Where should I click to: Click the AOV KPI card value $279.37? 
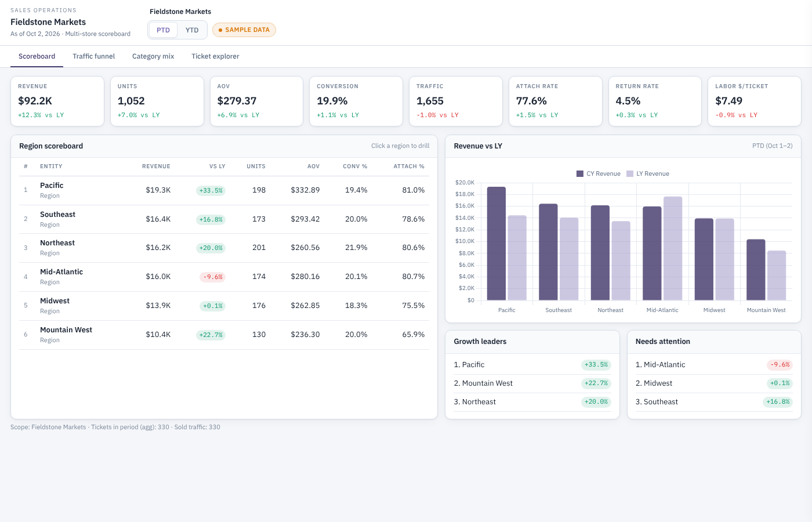[x=237, y=101]
